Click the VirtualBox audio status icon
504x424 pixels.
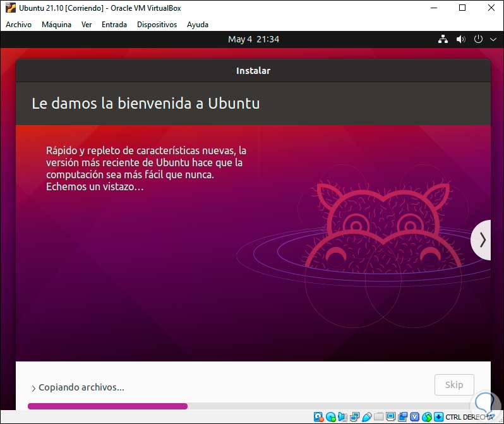point(342,417)
